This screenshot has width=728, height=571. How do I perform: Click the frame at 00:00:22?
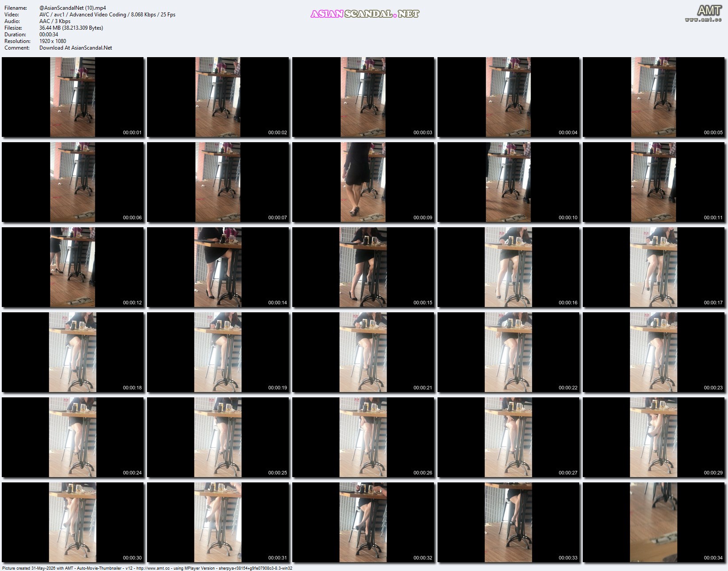(x=508, y=352)
